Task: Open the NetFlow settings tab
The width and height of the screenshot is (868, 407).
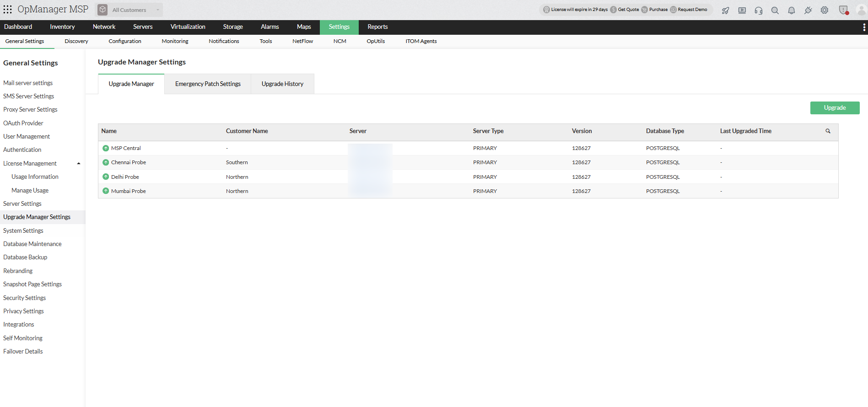Action: 303,41
